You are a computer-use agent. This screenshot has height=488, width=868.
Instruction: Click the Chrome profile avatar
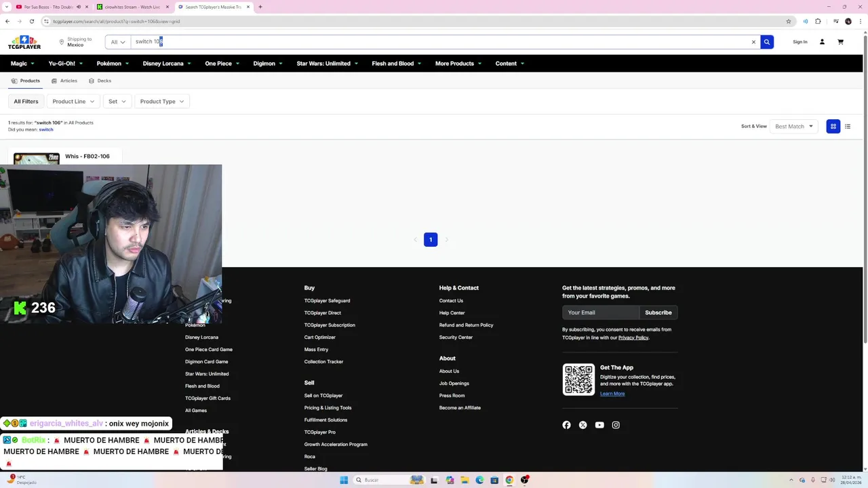(x=848, y=21)
